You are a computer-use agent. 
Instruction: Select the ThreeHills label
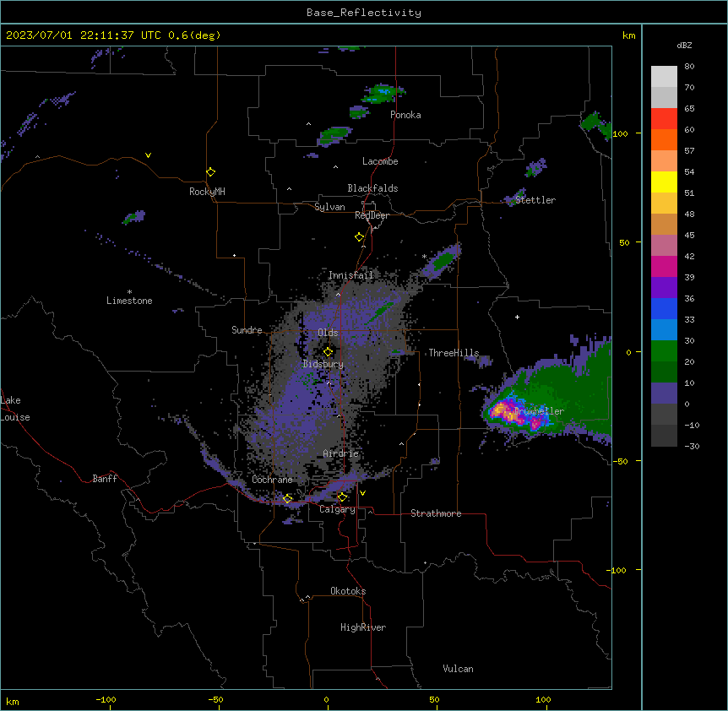pos(454,353)
